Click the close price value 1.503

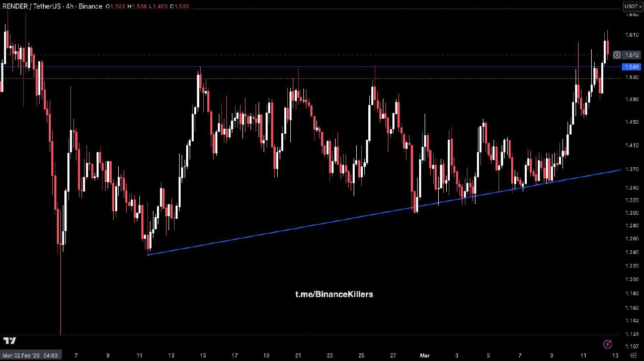pyautogui.click(x=179, y=7)
